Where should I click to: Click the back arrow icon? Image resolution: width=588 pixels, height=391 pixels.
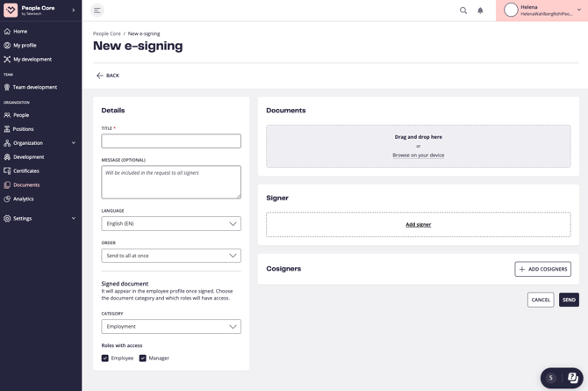99,76
